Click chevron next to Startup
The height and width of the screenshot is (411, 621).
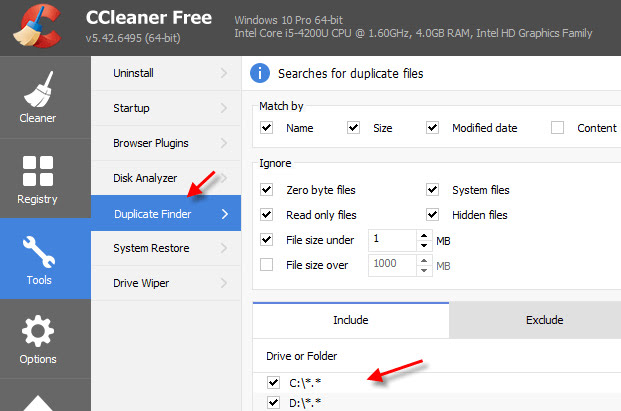click(224, 108)
